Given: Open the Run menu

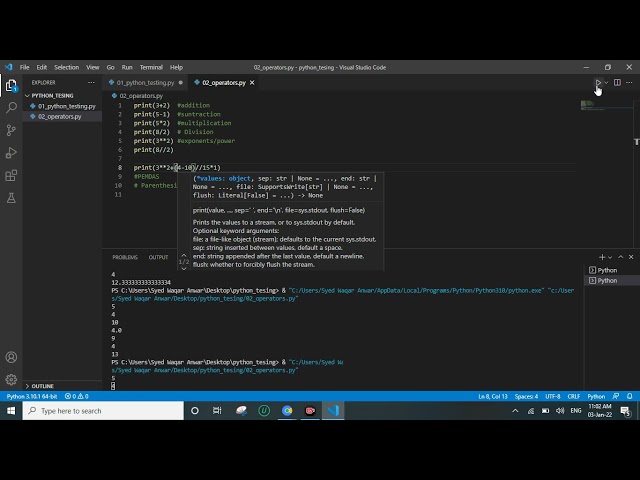Looking at the screenshot, I should point(127,67).
